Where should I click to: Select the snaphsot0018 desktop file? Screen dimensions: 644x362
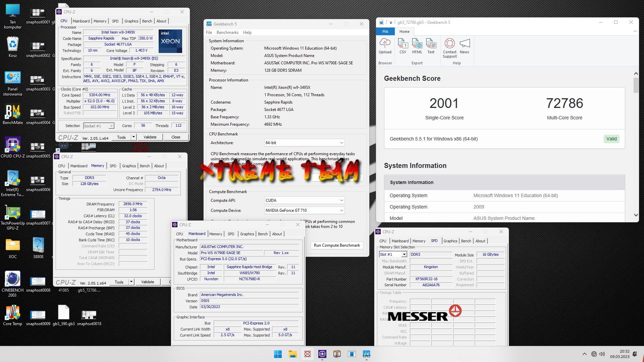(89, 317)
